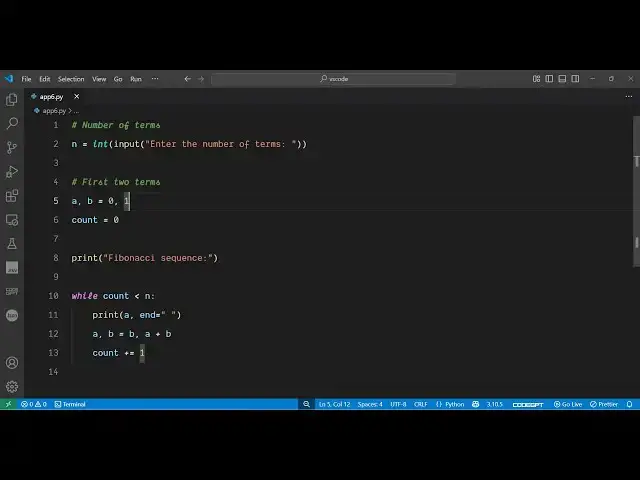Viewport: 640px width, 480px height.
Task: Click the vscode command center search box
Action: click(x=333, y=79)
